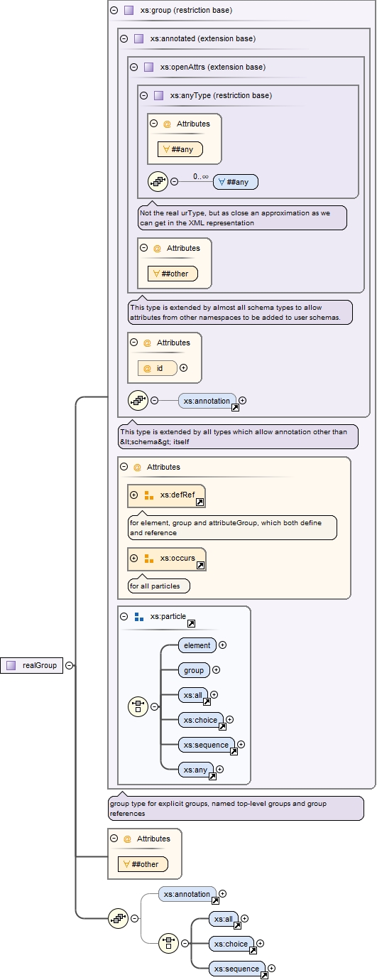
Task: Click the bottom sequence compositor icon
Action: [x=118, y=918]
